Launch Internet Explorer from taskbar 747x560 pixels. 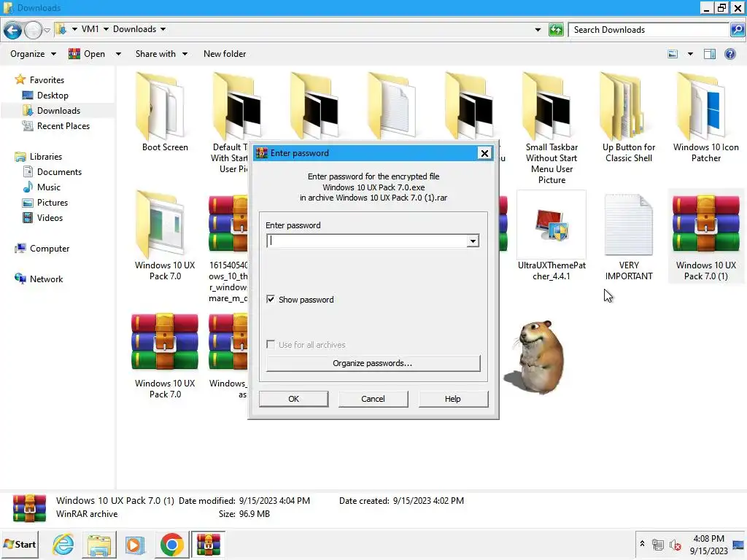(63, 544)
